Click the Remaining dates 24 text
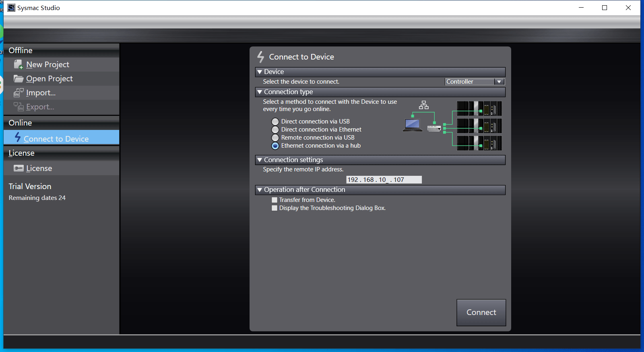This screenshot has height=352, width=644. (37, 198)
